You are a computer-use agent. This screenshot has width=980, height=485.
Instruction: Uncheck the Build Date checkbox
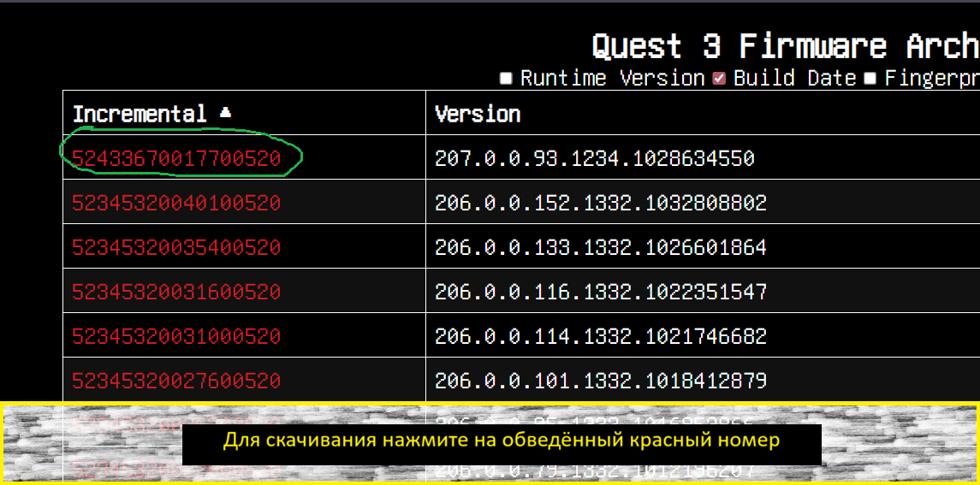(719, 79)
